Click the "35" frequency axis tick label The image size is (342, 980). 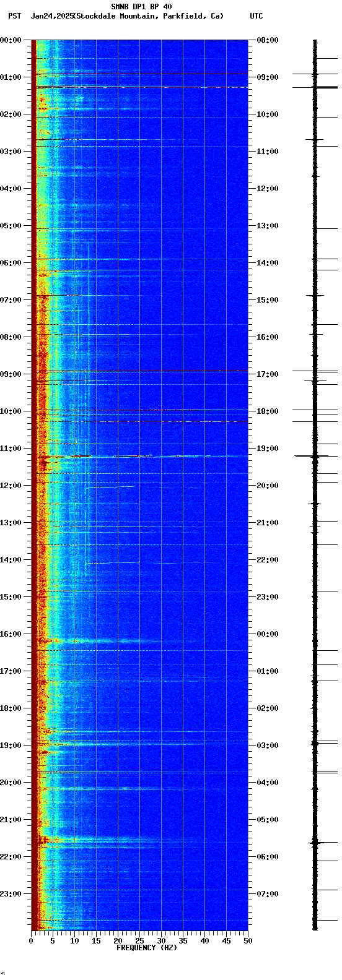pyautogui.click(x=183, y=941)
